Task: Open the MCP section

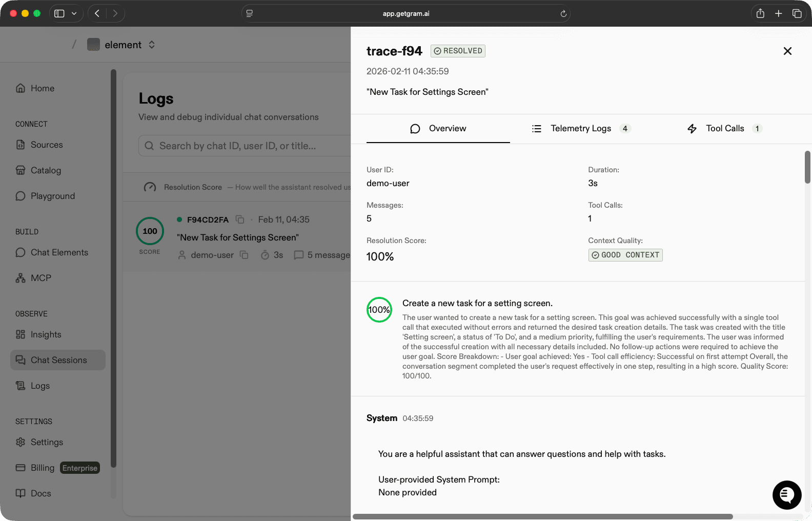Action: pos(33,278)
